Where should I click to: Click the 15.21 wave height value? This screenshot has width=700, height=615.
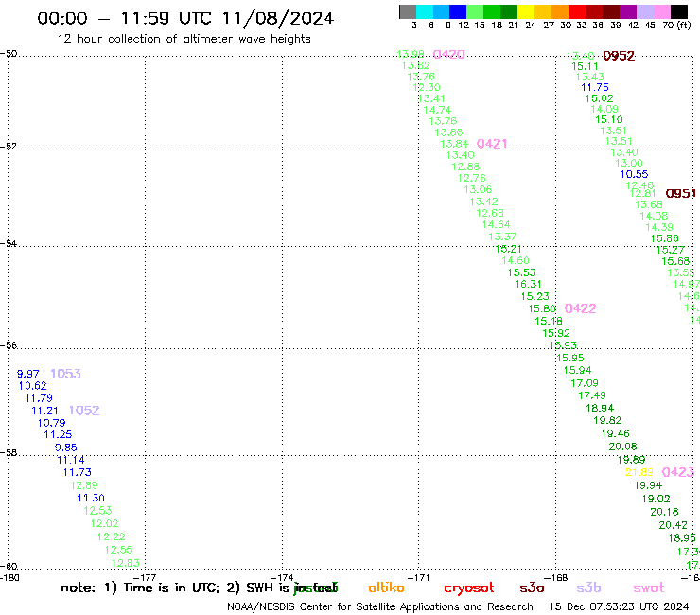point(509,249)
